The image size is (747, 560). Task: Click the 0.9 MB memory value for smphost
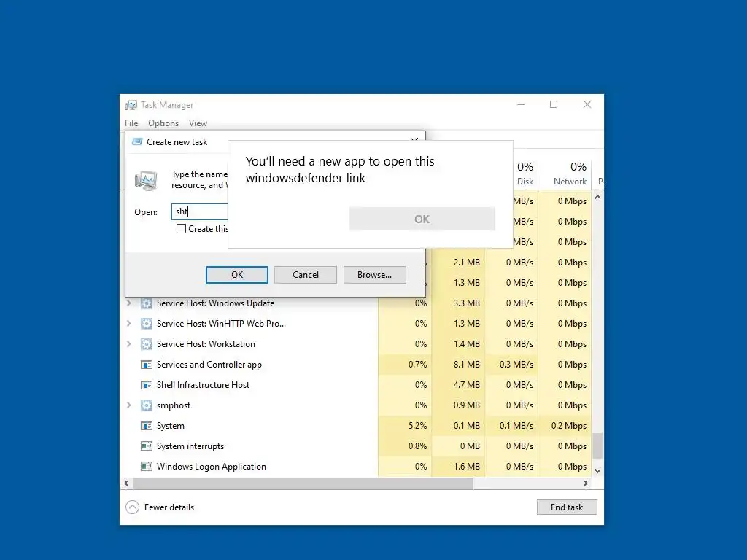[x=466, y=405]
